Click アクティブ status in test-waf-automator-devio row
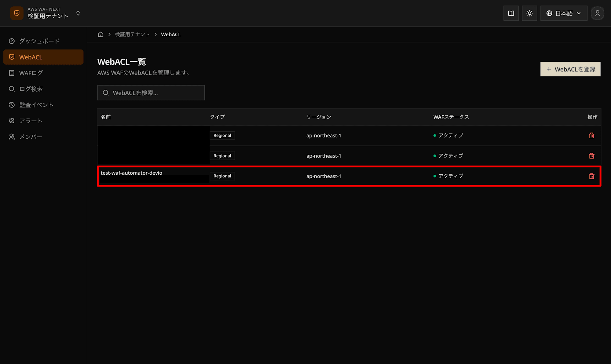This screenshot has height=364, width=611. [448, 176]
